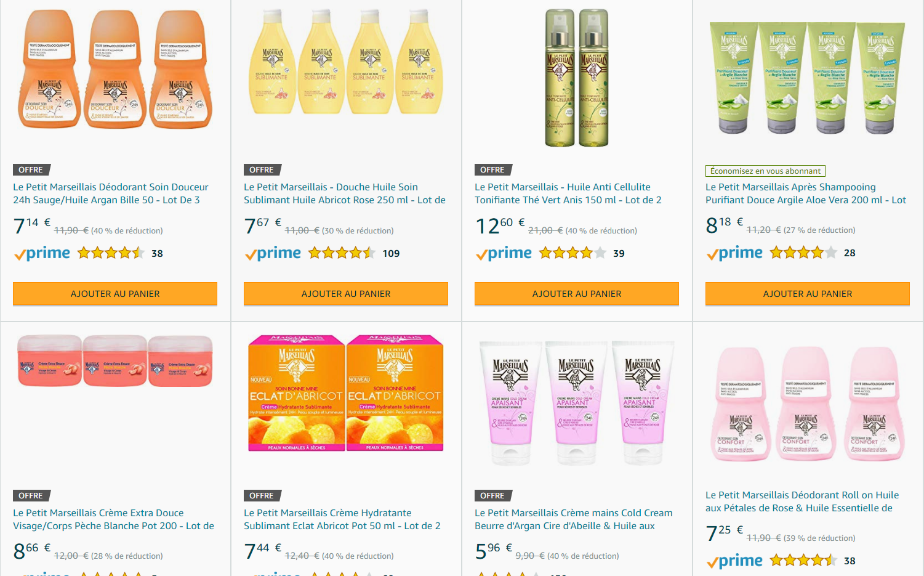Viewport: 924px width, 576px height.
Task: Add Déodorant Soin Douceur to cart
Action: point(115,294)
